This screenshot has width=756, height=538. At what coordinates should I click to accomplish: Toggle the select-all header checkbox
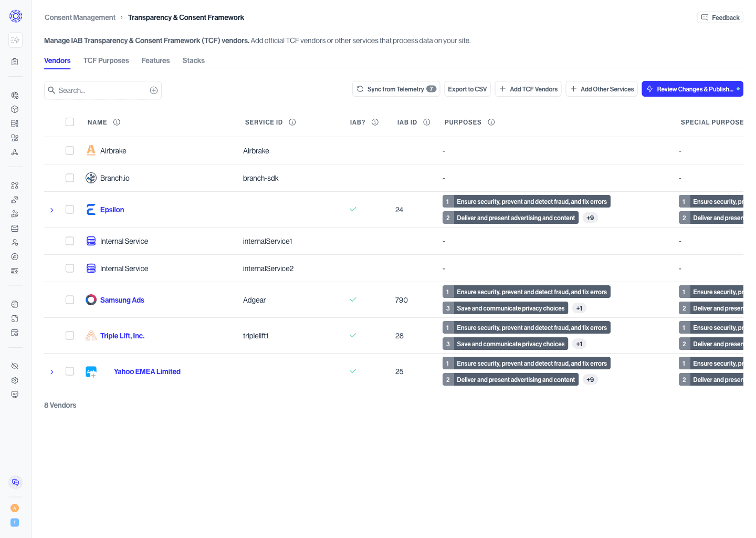coord(70,122)
